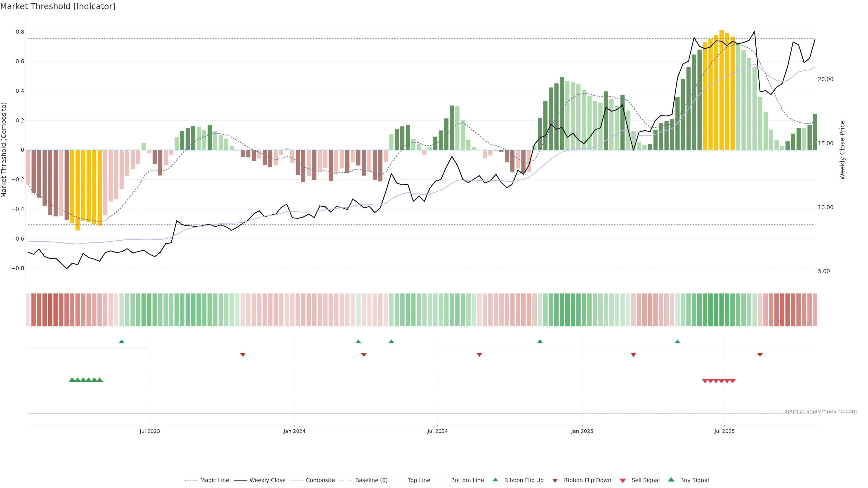Click the Ribbon Flip Down legend triangle
Image resolution: width=868 pixels, height=488 pixels.
click(555, 481)
